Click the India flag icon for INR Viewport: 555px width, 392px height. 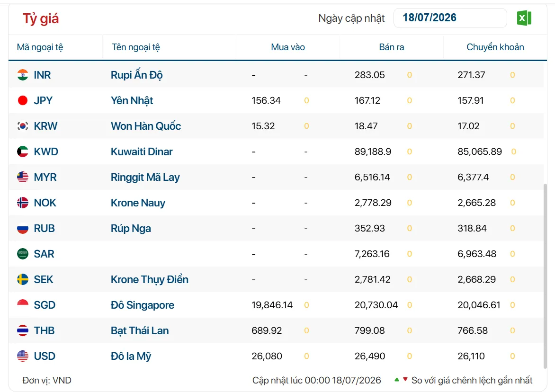coord(23,75)
